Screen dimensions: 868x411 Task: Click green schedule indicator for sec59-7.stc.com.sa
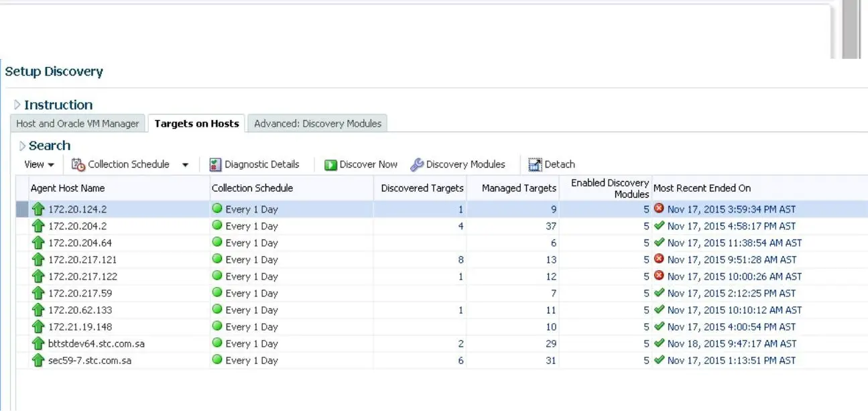pos(217,359)
